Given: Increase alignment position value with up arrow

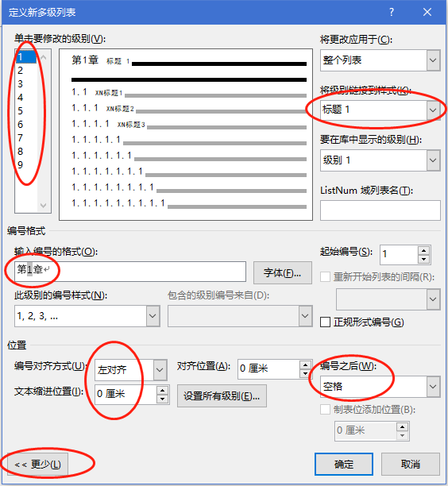Looking at the screenshot, I should point(305,364).
